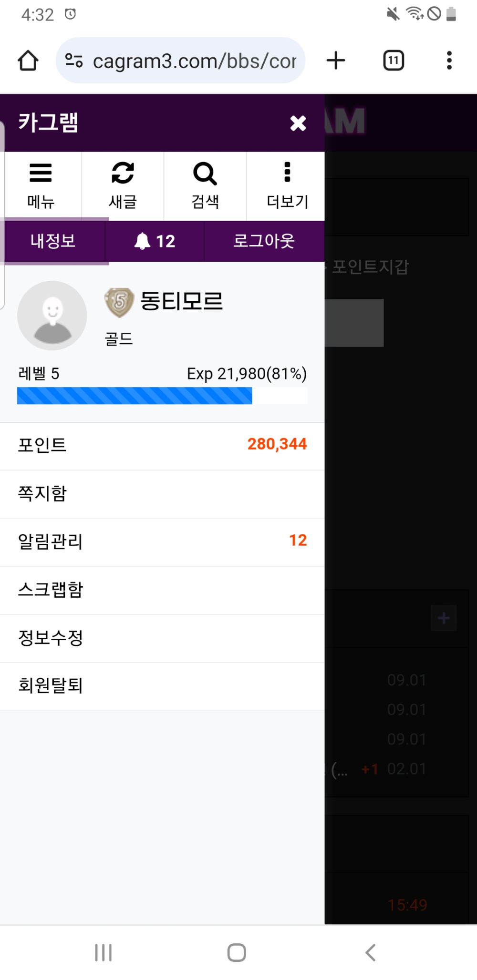The width and height of the screenshot is (477, 980).
Task: Open the tab switcher showing 11
Action: (394, 61)
